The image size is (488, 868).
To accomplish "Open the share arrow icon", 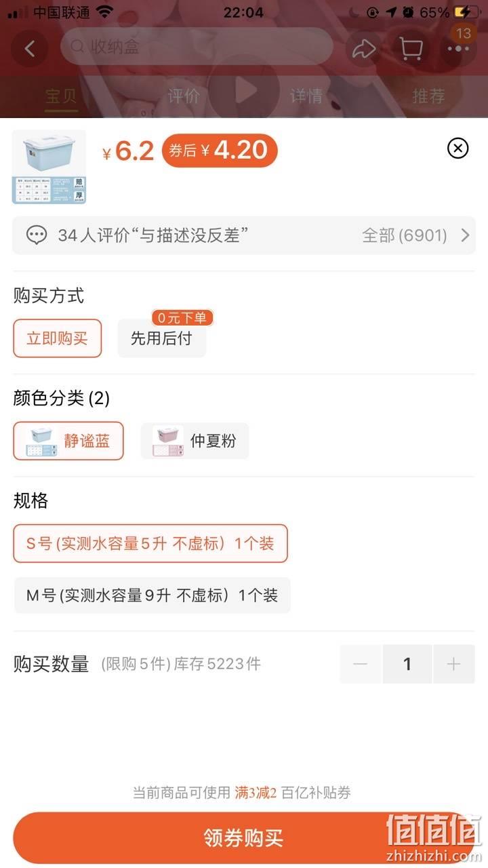I will 364,49.
